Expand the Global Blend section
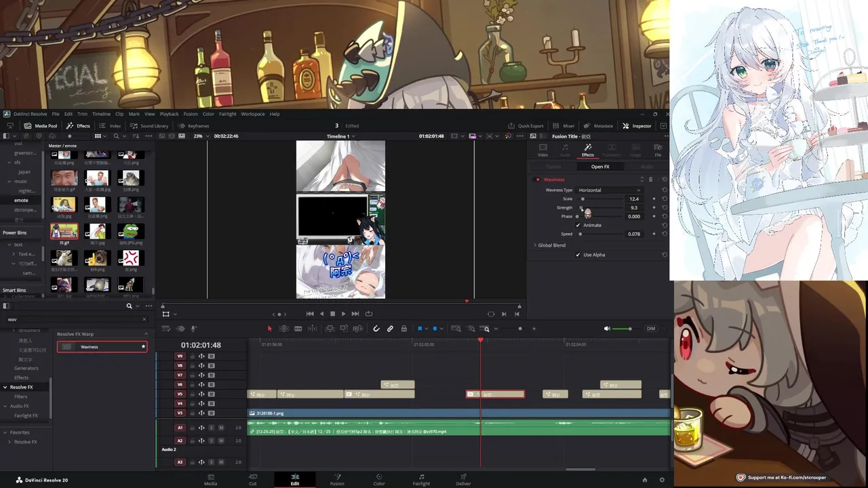This screenshot has height=488, width=868. click(535, 245)
